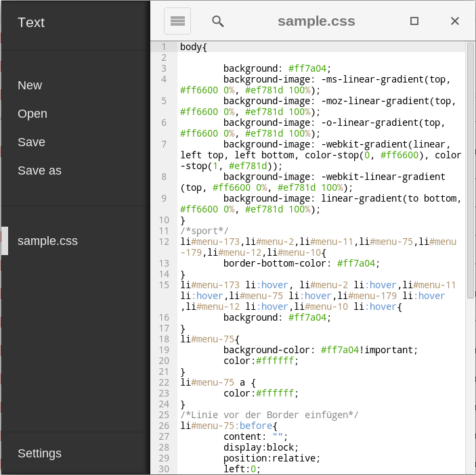
Task: Click line number 26 in gutter
Action: click(x=164, y=426)
